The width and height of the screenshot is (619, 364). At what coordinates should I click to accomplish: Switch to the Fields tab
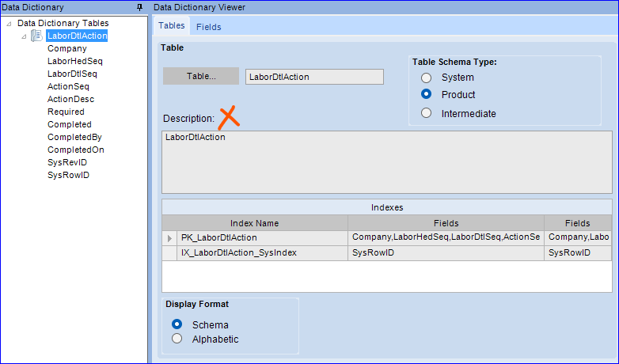208,27
